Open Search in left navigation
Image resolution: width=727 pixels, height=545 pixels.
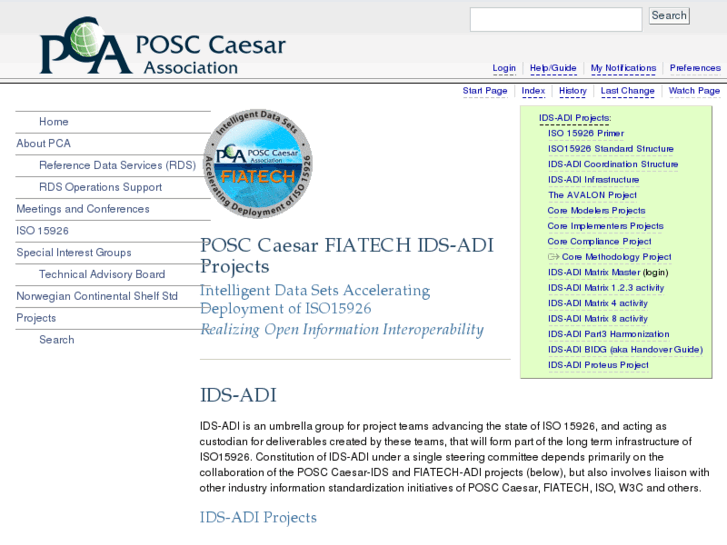(57, 340)
